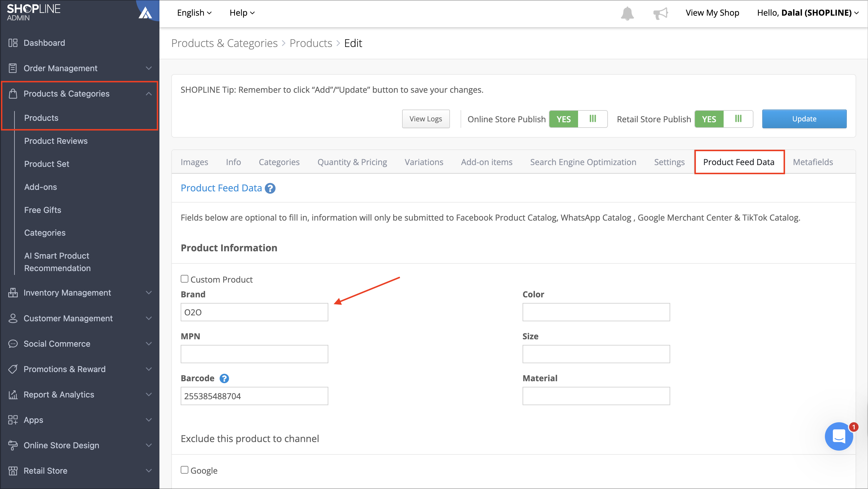Switch to the Metafields tab

click(x=813, y=162)
